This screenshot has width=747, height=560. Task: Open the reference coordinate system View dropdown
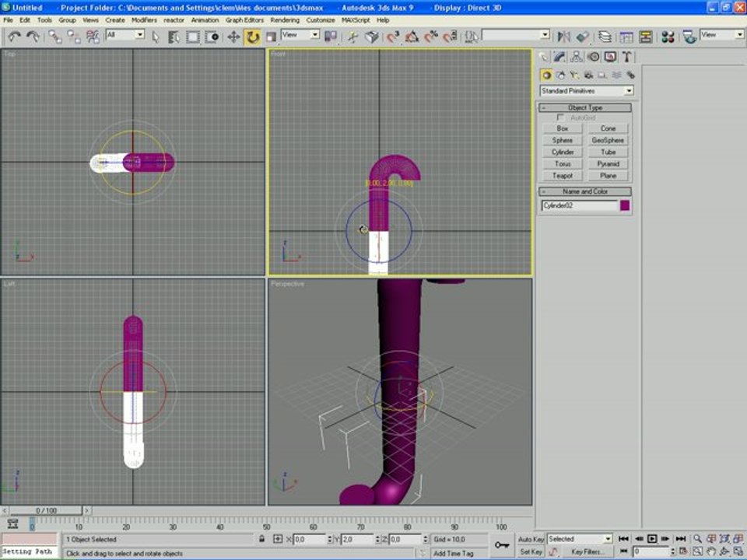(314, 34)
